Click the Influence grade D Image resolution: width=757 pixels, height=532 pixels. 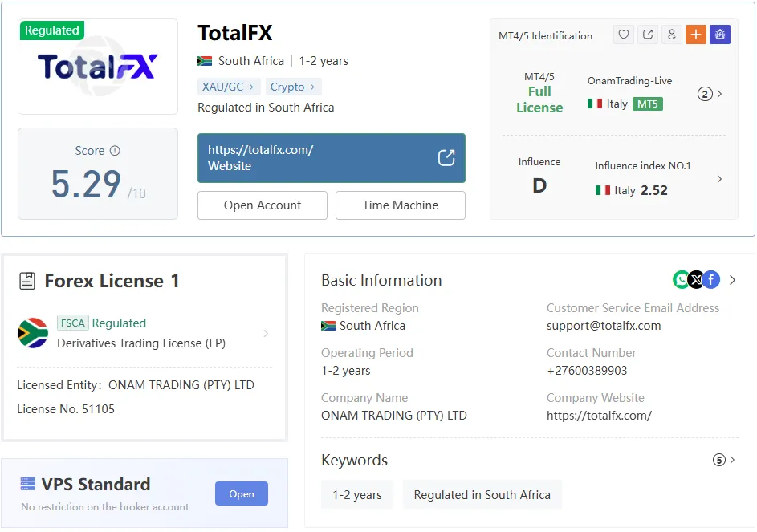[539, 185]
